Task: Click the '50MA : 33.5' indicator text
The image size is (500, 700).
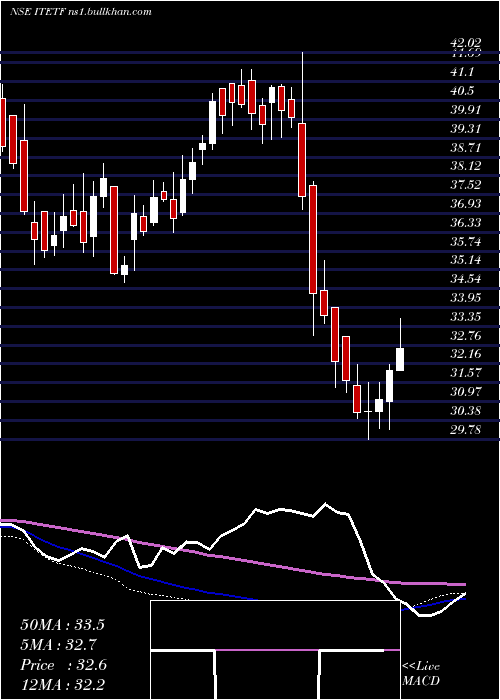Action: (62, 625)
